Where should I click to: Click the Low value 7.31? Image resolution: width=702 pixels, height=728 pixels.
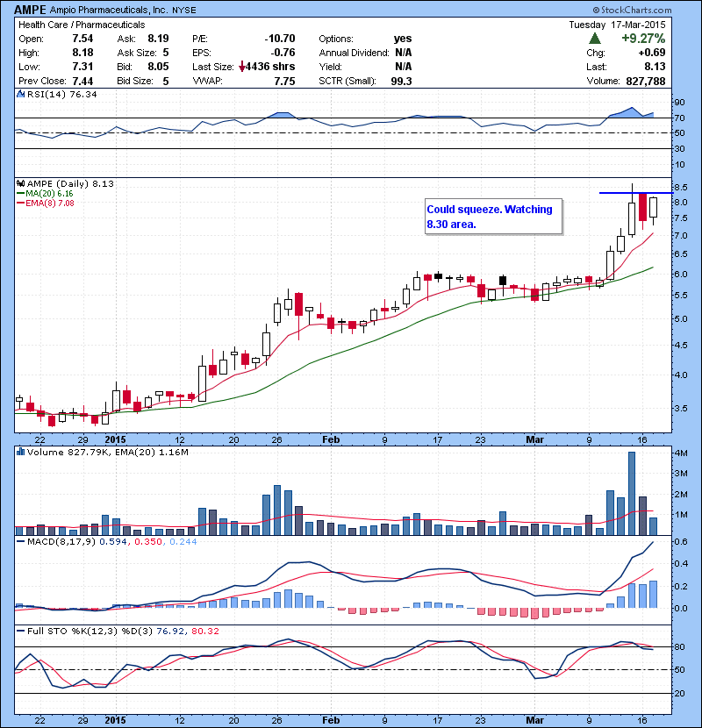[82, 67]
